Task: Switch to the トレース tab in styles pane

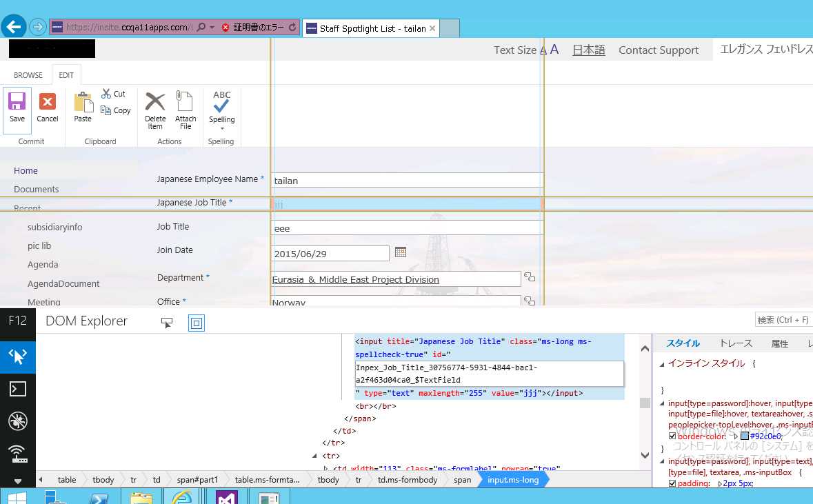Action: [x=735, y=343]
